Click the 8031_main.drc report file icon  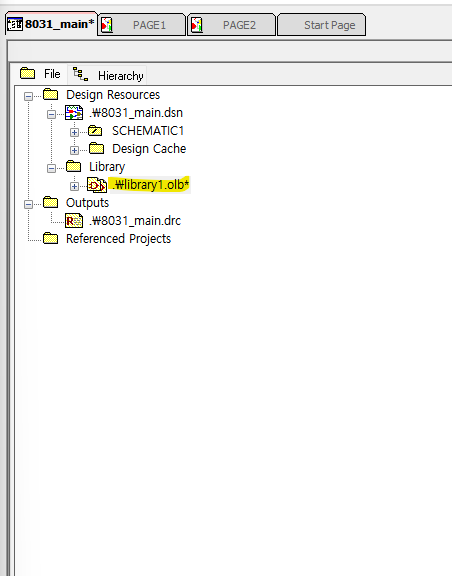pos(74,221)
